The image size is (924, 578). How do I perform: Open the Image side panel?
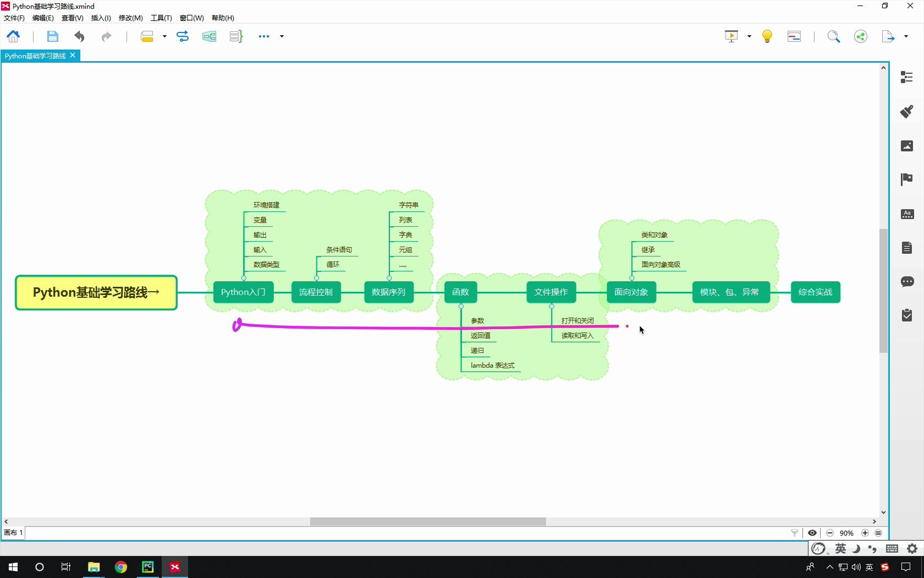[x=907, y=146]
